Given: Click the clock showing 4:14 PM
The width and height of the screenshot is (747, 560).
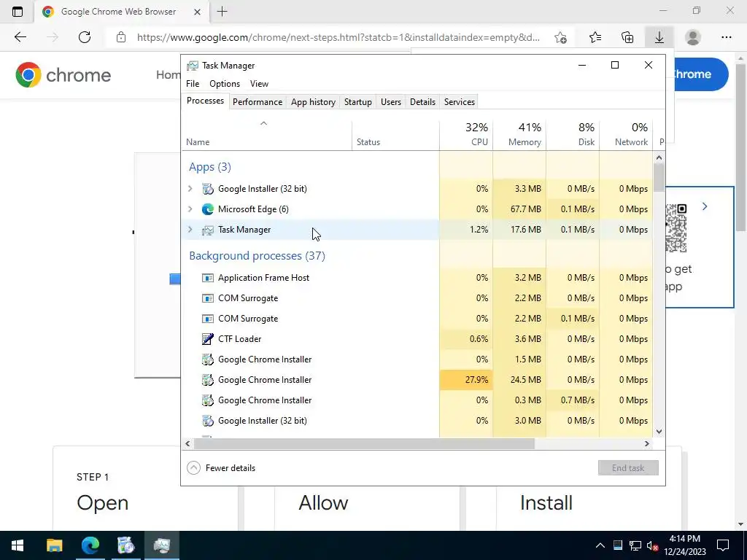Looking at the screenshot, I should [x=684, y=539].
